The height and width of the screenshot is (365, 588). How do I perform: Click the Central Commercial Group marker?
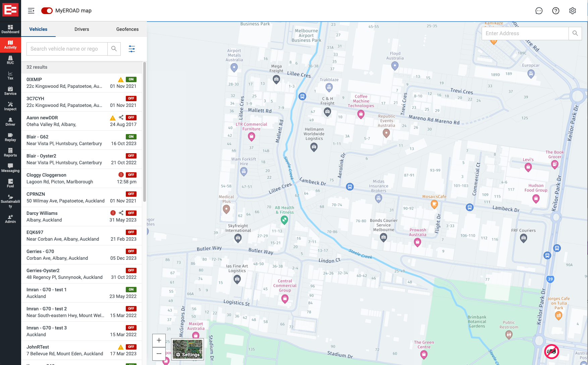(x=285, y=298)
